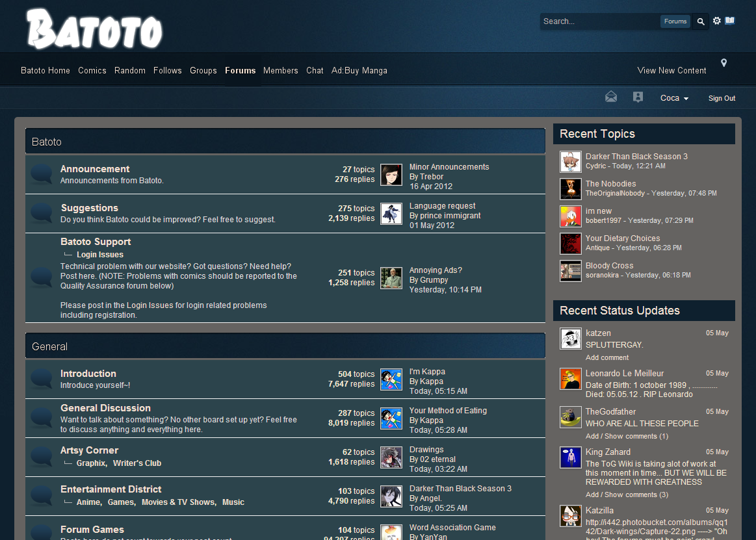Collapse the General category header

[x=285, y=346]
